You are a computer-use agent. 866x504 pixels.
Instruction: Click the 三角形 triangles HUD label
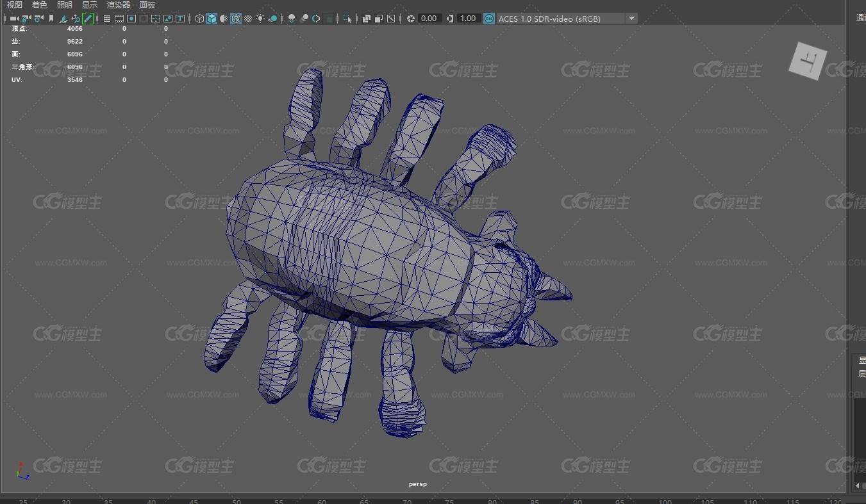pyautogui.click(x=22, y=67)
